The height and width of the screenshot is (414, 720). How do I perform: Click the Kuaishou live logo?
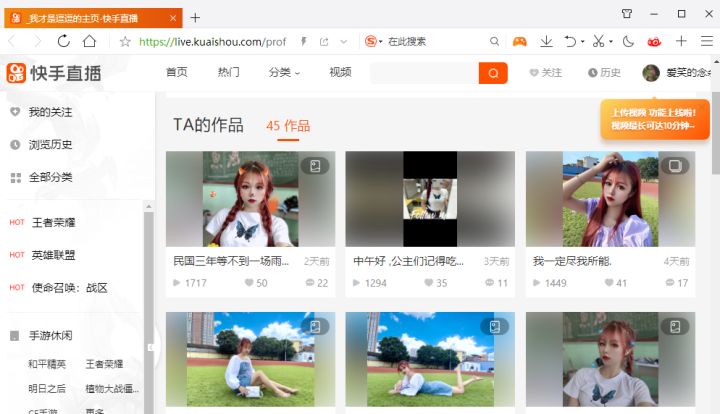click(54, 73)
